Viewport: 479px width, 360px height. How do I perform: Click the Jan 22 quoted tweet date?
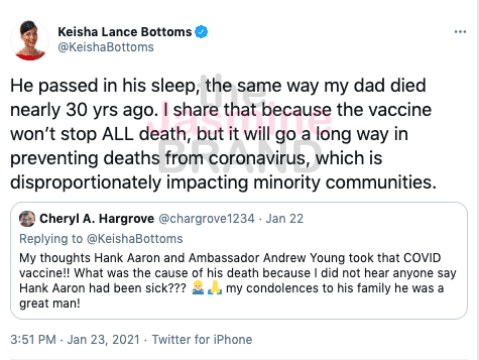[284, 219]
